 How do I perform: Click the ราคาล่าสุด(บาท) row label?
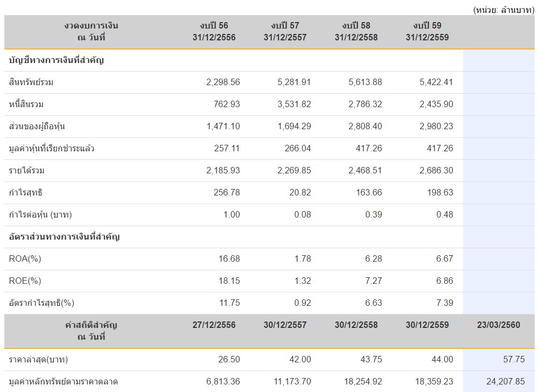click(39, 360)
